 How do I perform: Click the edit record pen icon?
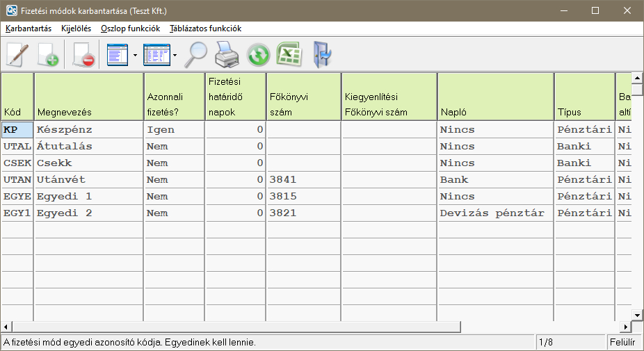coord(17,54)
